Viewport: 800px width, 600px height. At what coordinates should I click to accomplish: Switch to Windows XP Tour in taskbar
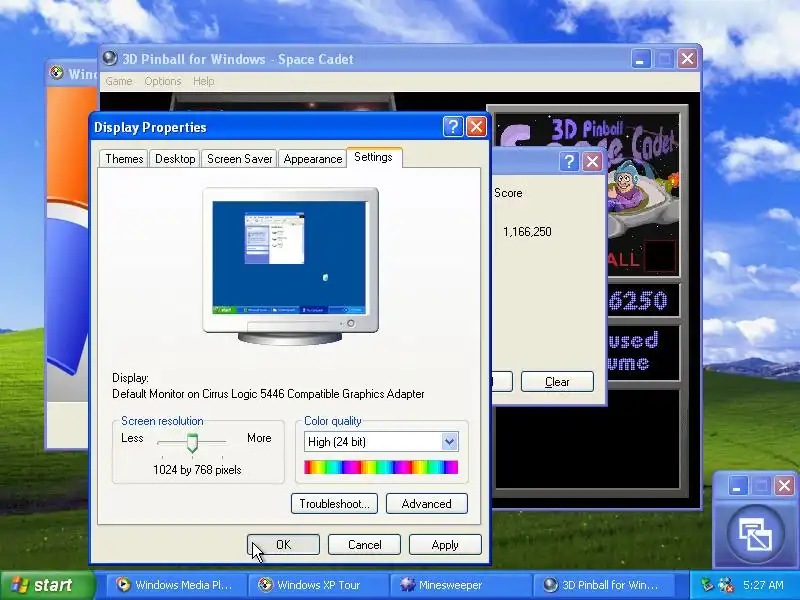[317, 585]
